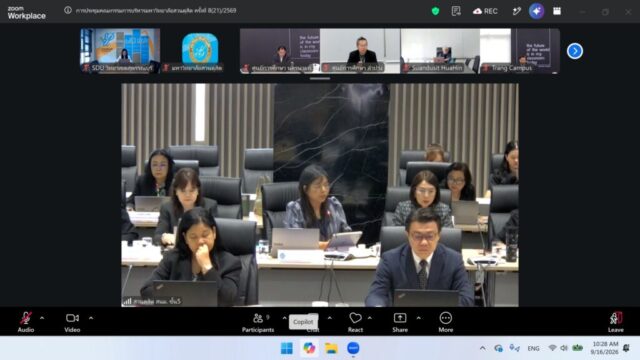Start screen sharing with Share
Image resolution: width=640 pixels, height=360 pixels.
pos(400,322)
